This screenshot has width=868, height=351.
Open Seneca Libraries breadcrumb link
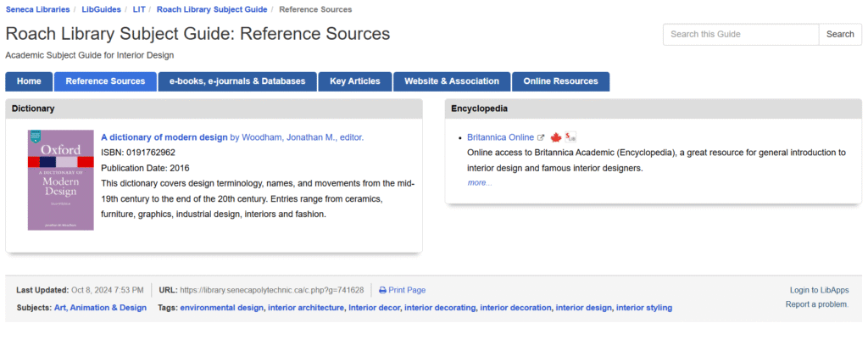click(37, 9)
